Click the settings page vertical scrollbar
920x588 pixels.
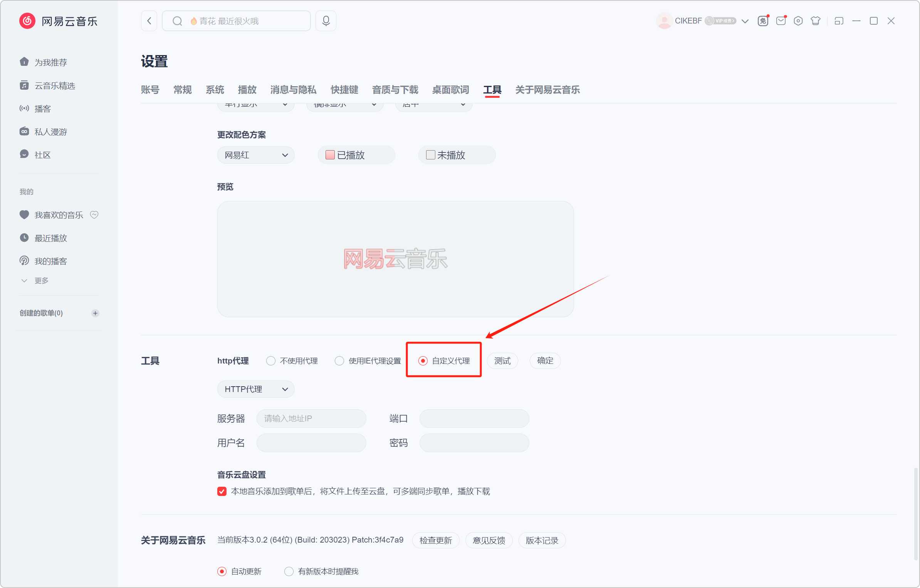tap(915, 514)
